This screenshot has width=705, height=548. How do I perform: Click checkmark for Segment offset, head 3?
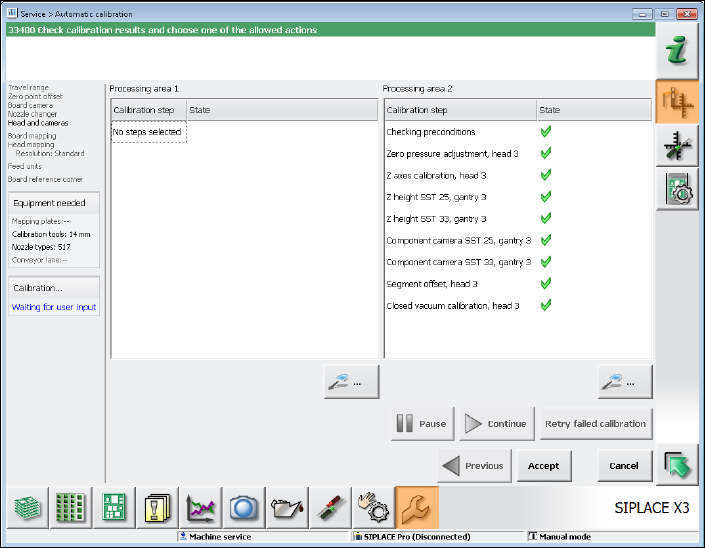click(x=546, y=283)
